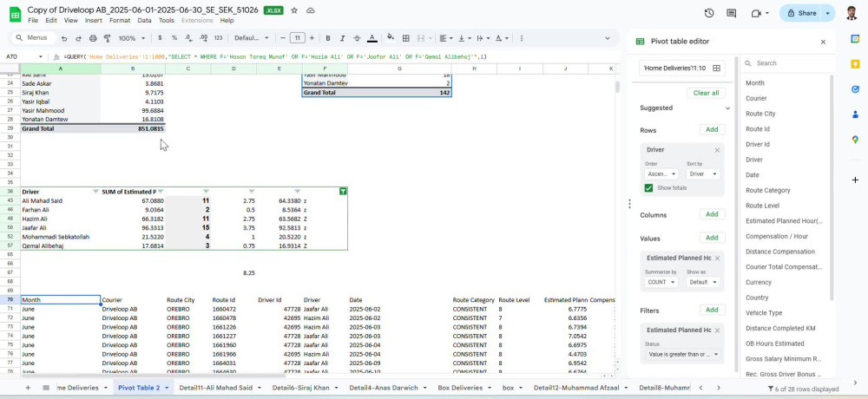Decrease decimal places

click(x=188, y=38)
